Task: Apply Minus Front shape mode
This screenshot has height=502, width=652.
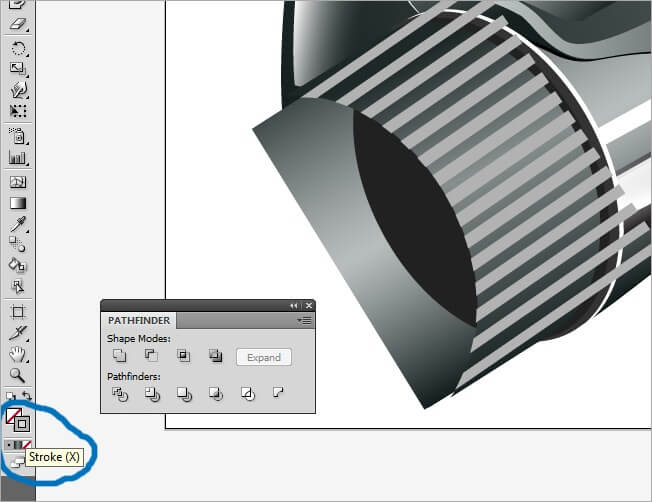Action: click(x=151, y=355)
